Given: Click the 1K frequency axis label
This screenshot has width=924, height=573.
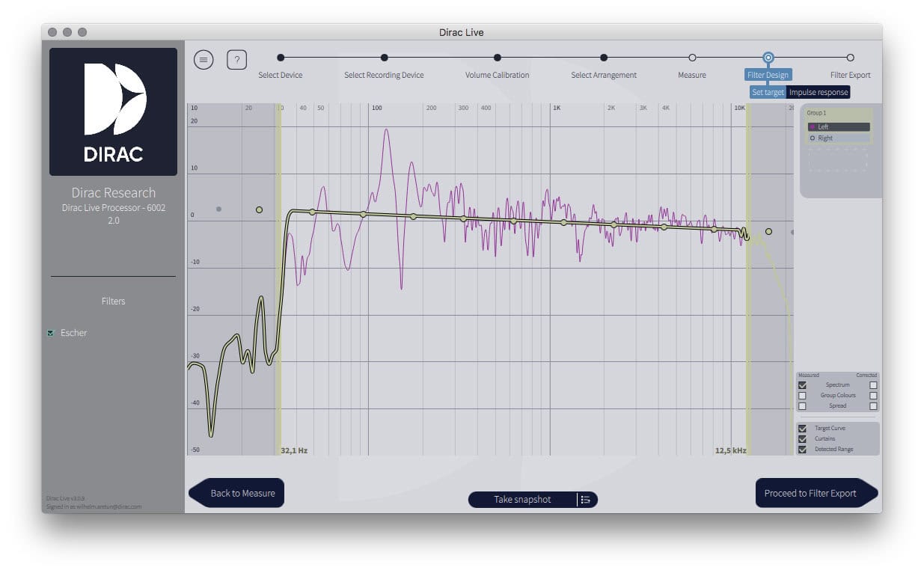Looking at the screenshot, I should coord(556,108).
